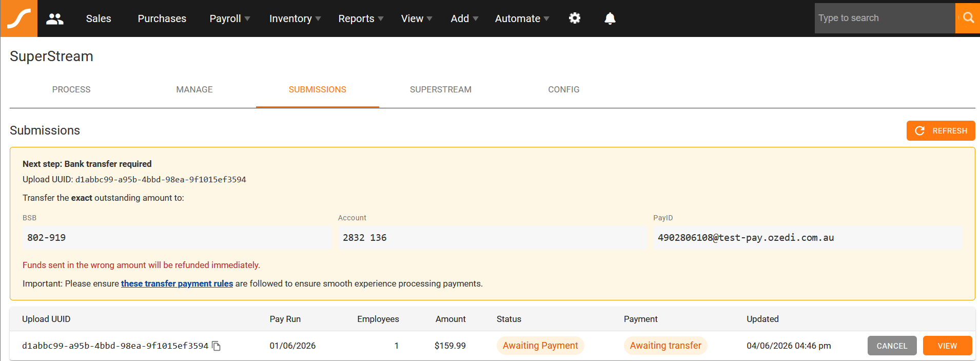Click the red wrong amount refund warning
The image size is (980, 361).
[141, 265]
